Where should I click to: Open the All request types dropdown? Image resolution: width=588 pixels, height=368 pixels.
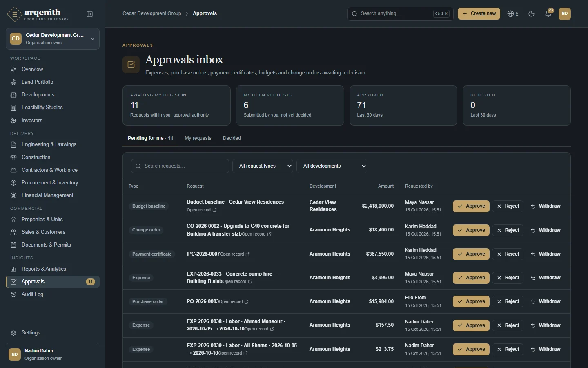click(263, 166)
